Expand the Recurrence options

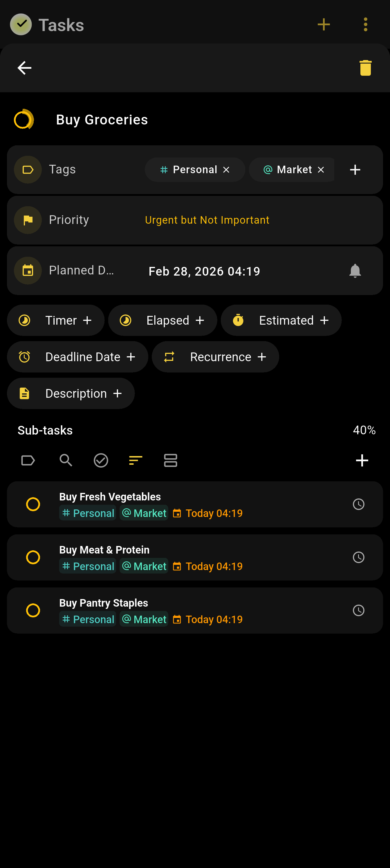tap(215, 357)
